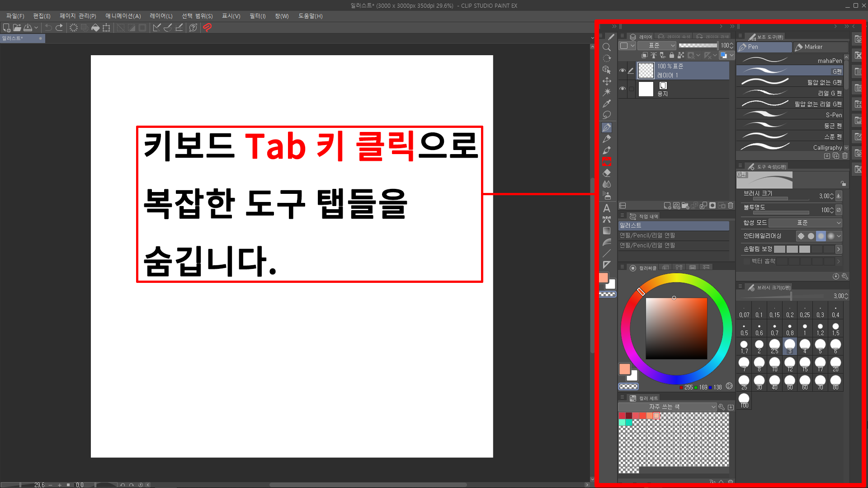Image resolution: width=868 pixels, height=488 pixels.
Task: Open the 레이어(L) menu
Action: [161, 16]
